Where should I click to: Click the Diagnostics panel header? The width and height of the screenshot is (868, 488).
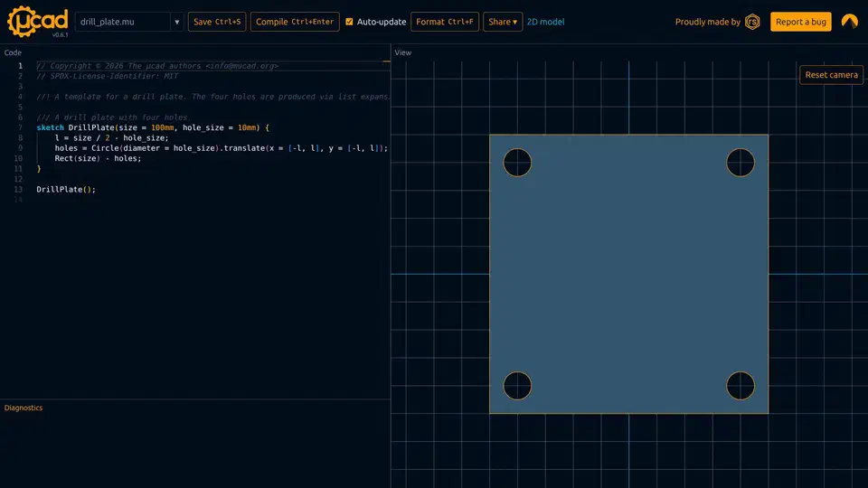pos(24,408)
